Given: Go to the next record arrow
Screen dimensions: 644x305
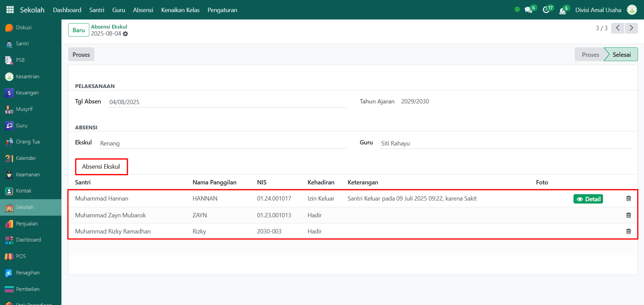Looking at the screenshot, I should pos(631,28).
